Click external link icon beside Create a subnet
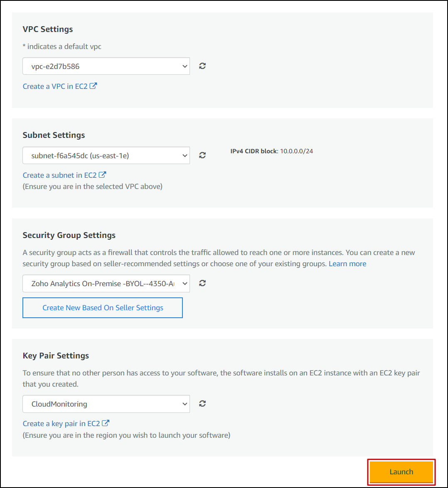This screenshot has width=448, height=488. coord(102,175)
